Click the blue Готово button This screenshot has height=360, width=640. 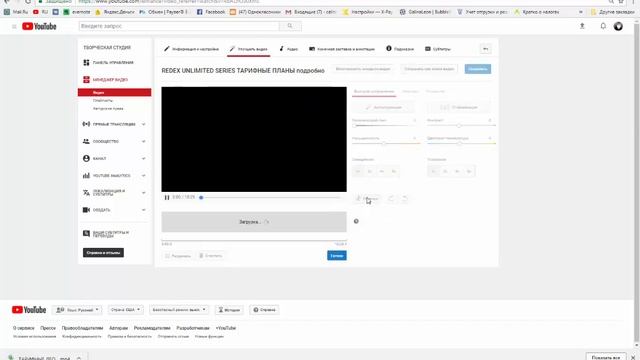point(337,256)
